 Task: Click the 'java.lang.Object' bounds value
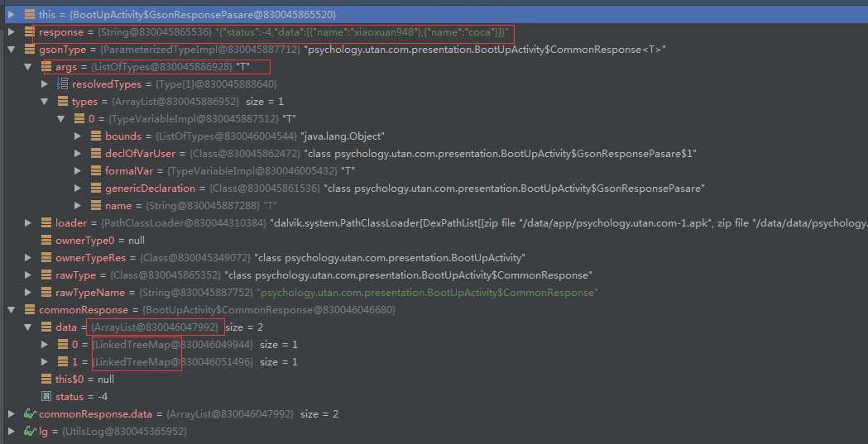coord(343,136)
